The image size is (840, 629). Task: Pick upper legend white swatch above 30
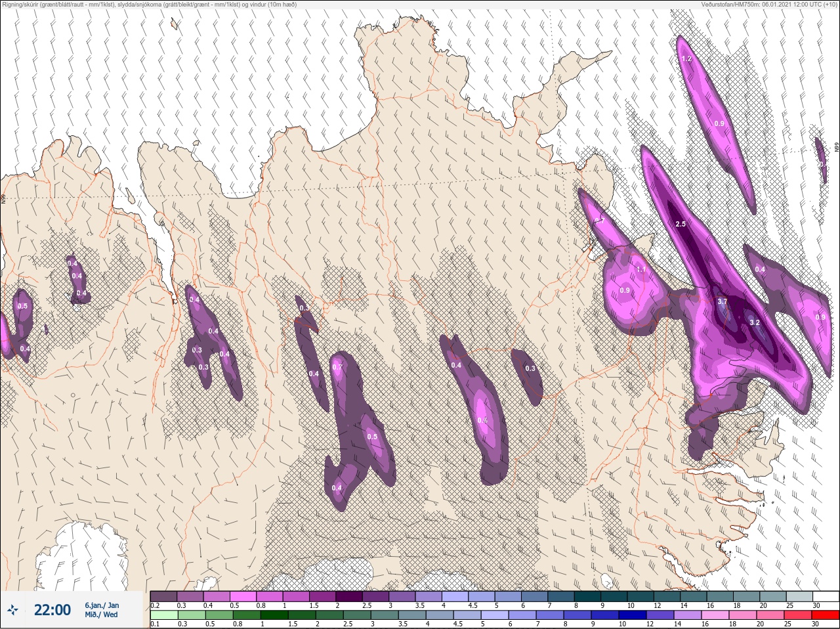(x=826, y=597)
